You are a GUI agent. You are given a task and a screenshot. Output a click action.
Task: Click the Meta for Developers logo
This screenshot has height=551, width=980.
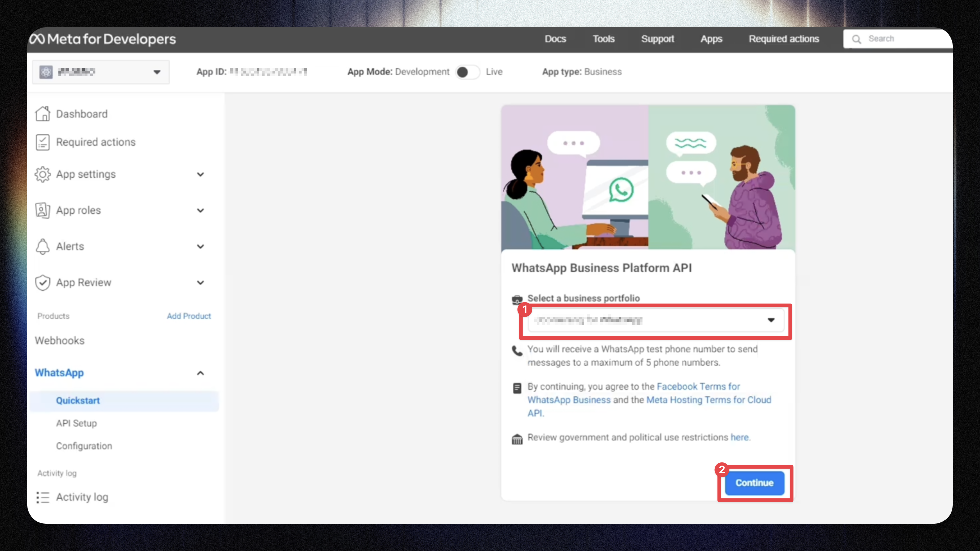coord(103,39)
